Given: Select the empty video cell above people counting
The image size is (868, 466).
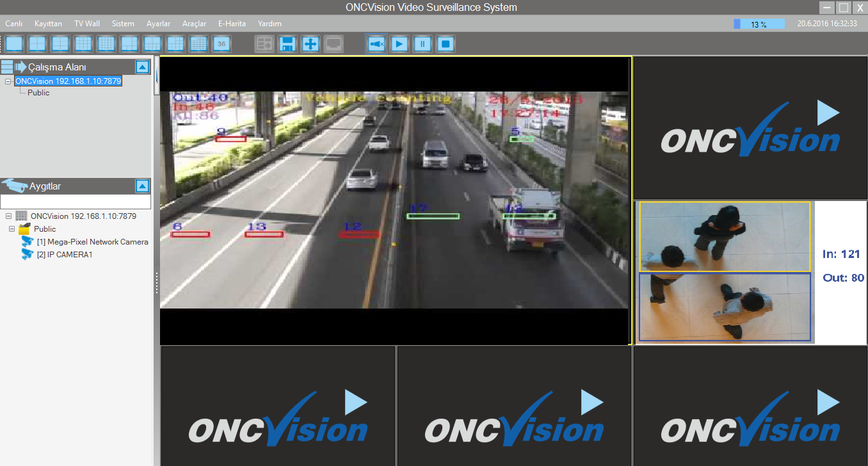Looking at the screenshot, I should pos(750,127).
